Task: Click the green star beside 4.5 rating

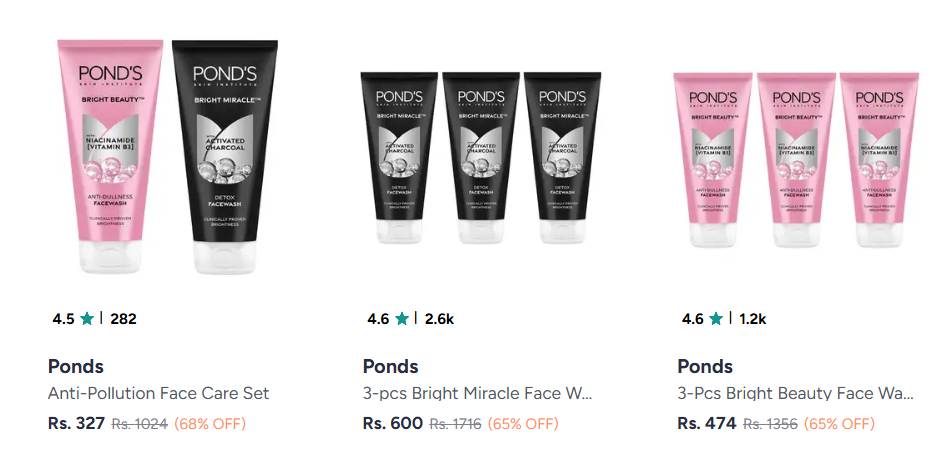Action: point(87,319)
